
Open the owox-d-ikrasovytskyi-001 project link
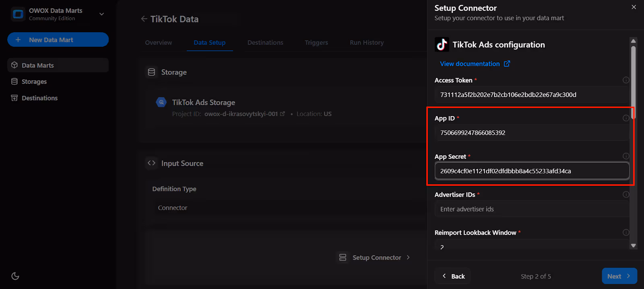pos(244,114)
